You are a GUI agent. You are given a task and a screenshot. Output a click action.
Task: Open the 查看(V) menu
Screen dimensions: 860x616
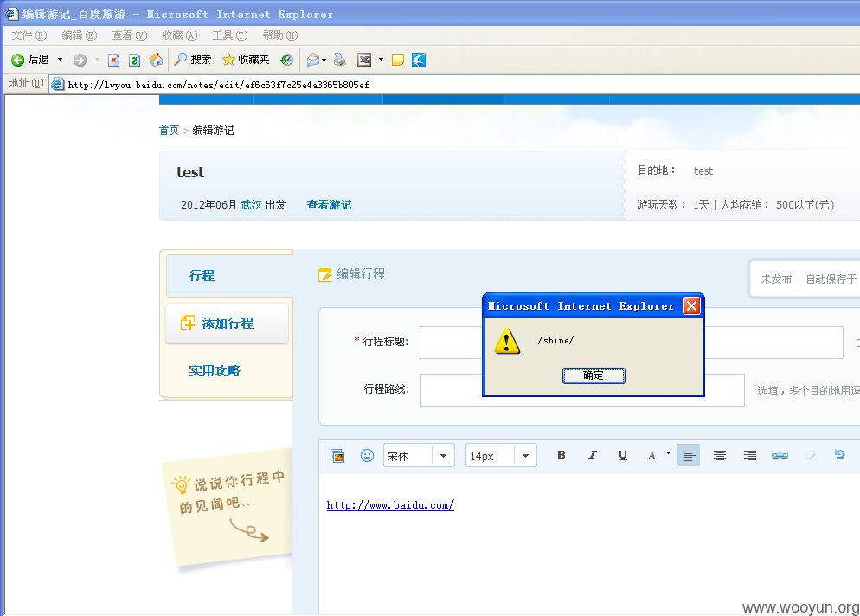(130, 35)
